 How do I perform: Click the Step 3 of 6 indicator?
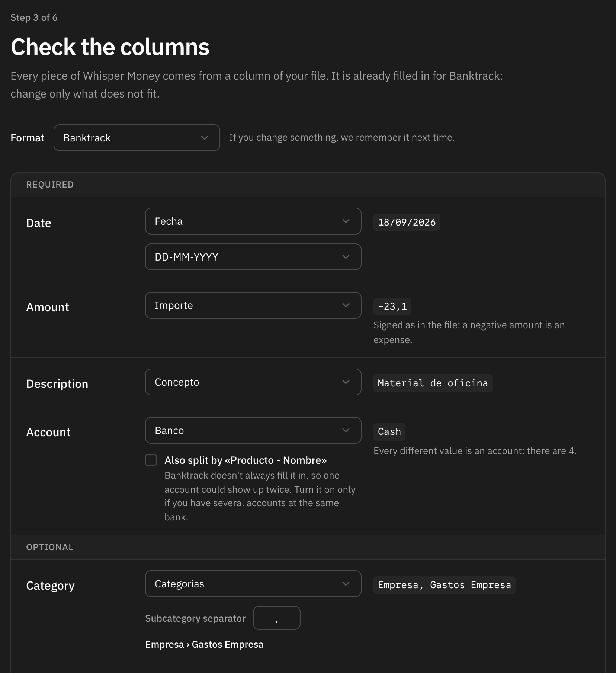tap(34, 17)
